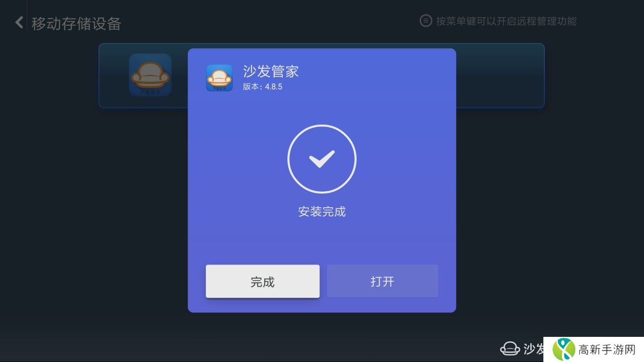This screenshot has height=362, width=644.
Task: Click the circled menu icon at top
Action: (426, 21)
